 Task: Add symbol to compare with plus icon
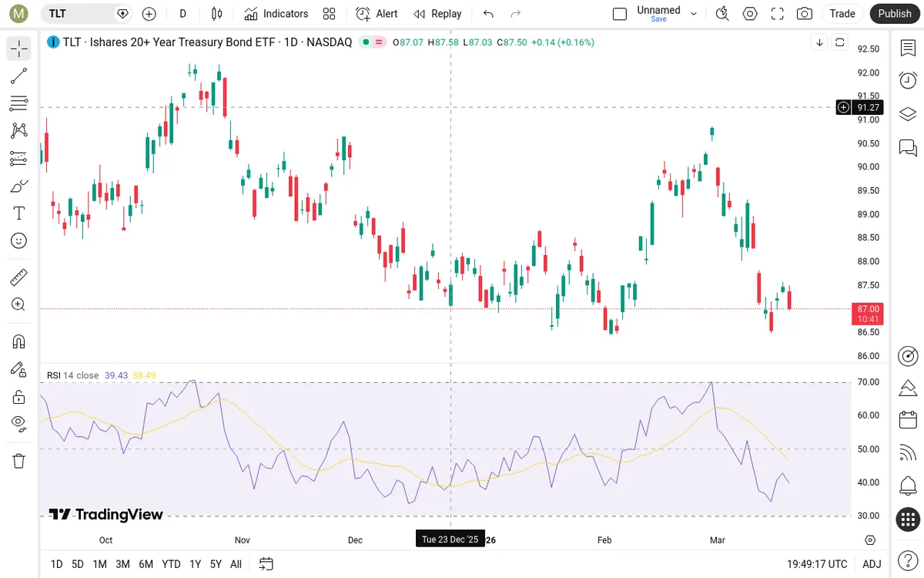click(x=149, y=13)
